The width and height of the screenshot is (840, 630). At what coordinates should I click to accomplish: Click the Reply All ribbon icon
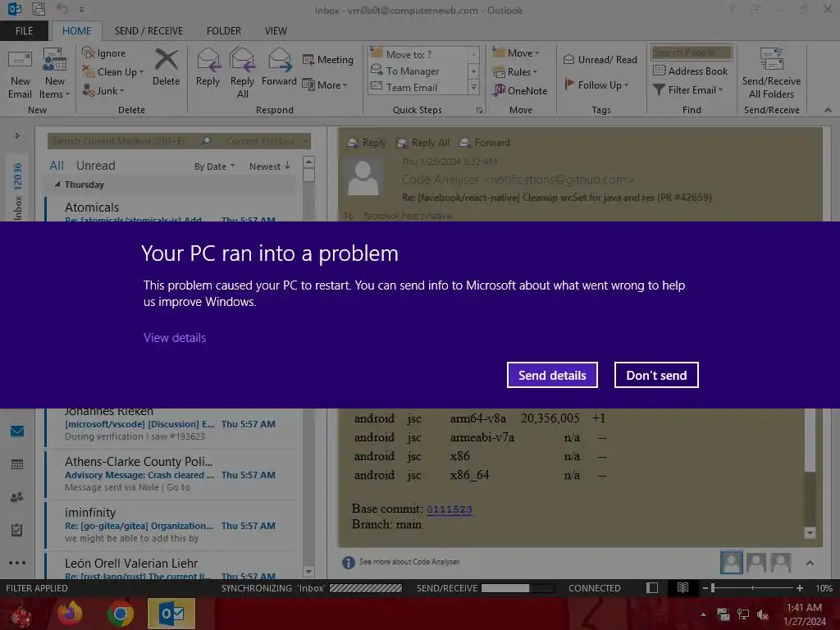[242, 59]
